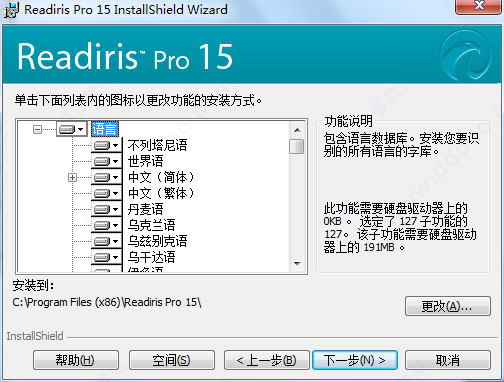Screen dimensions: 504x382
Task: Select 乌克兰语 in the feature list
Action: 152,225
